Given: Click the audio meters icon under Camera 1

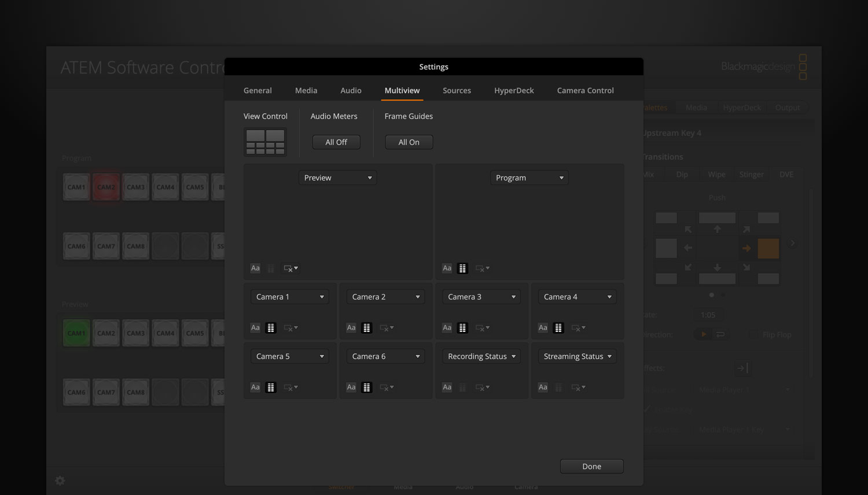Looking at the screenshot, I should (270, 327).
